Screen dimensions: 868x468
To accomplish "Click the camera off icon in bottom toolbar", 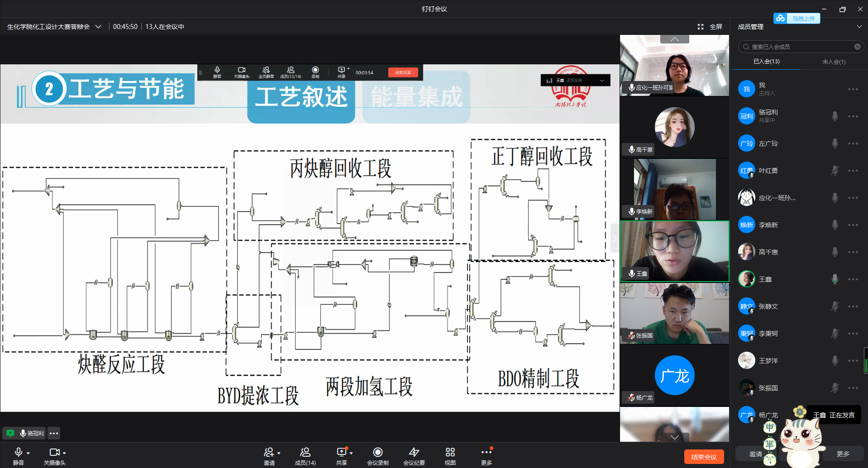I will pos(54,453).
